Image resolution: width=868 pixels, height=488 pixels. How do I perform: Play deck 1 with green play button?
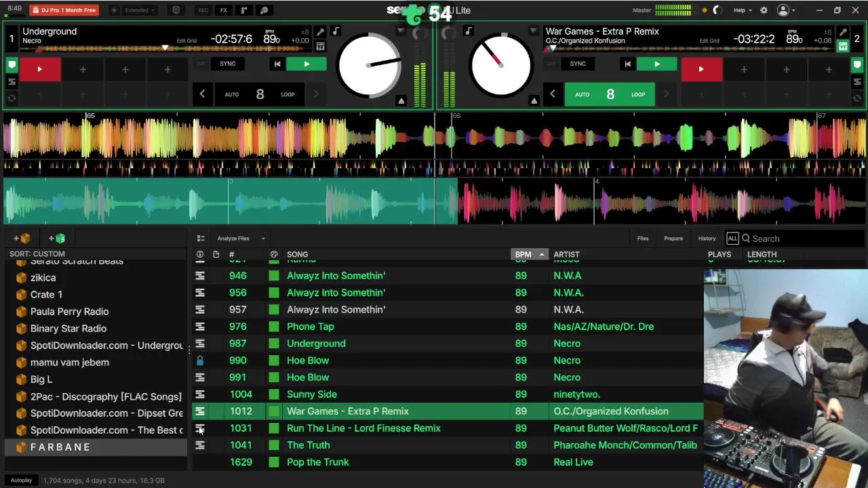click(x=307, y=64)
